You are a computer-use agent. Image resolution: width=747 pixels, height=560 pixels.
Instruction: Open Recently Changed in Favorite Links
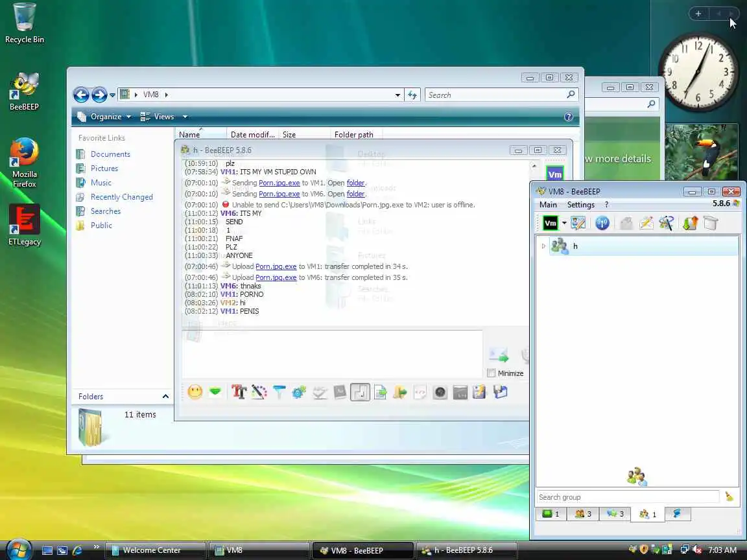pyautogui.click(x=121, y=197)
